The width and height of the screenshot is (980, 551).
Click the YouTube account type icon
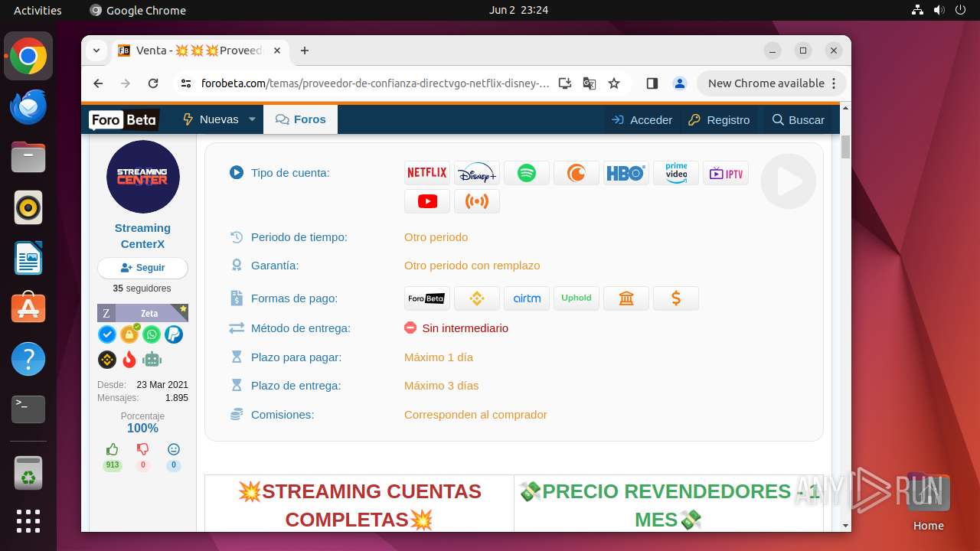coord(426,201)
